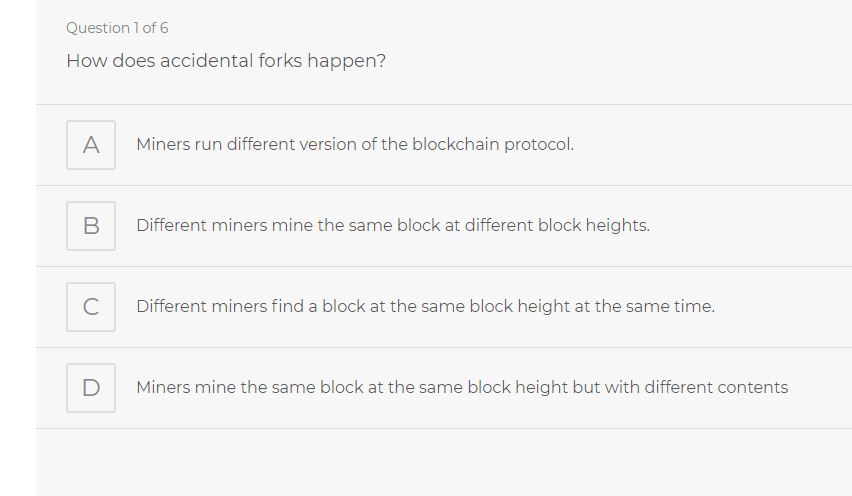The image size is (852, 496).
Task: Pick the letter D answer box
Action: [91, 388]
